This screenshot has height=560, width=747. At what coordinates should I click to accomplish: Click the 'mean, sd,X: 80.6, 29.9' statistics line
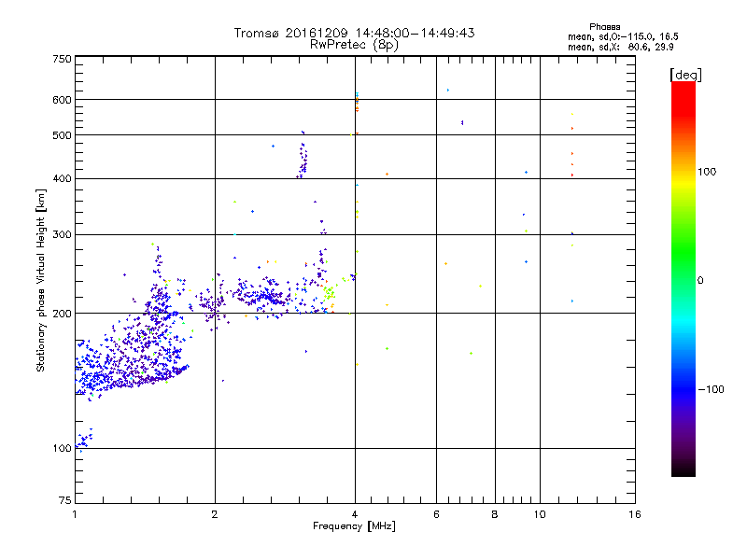point(620,47)
